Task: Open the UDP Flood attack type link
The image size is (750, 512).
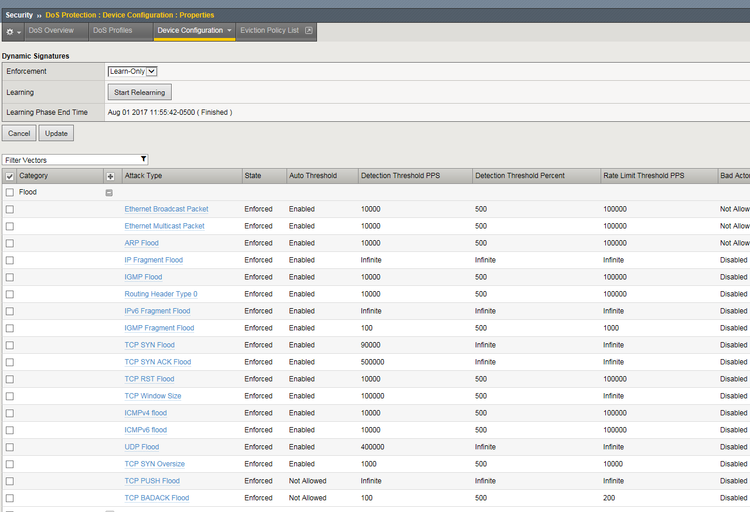Action: 141,447
